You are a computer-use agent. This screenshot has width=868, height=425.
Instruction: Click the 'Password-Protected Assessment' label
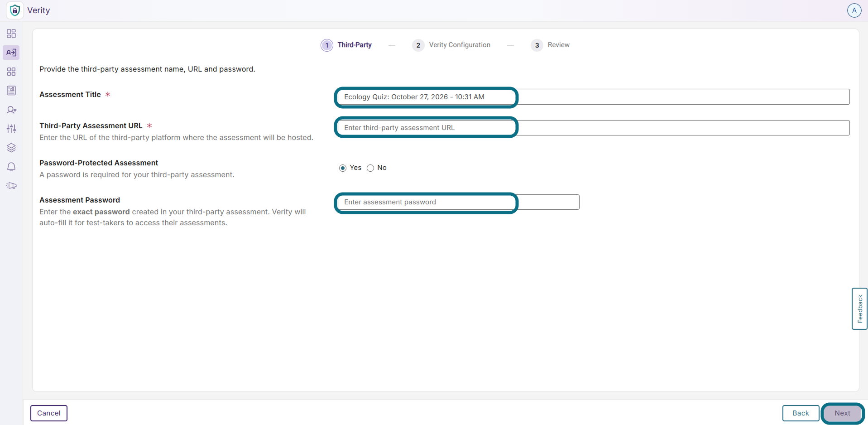(99, 163)
